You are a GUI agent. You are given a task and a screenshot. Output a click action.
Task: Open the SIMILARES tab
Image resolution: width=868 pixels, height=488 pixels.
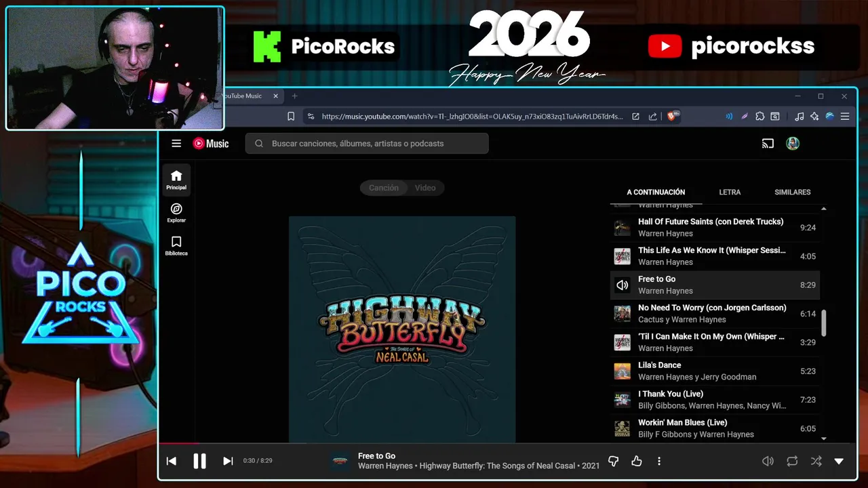click(x=793, y=192)
